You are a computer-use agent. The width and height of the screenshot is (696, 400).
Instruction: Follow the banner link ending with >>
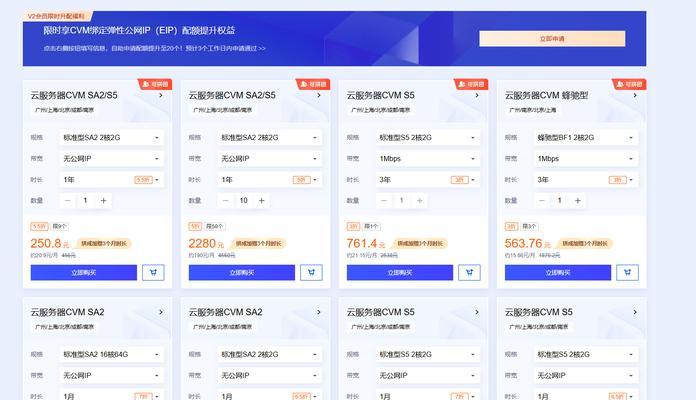[154, 48]
